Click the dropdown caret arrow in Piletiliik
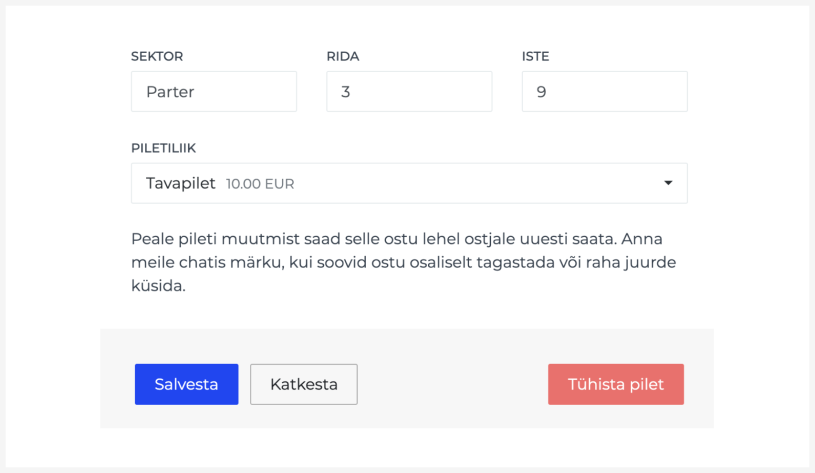Screen dimensions: 815x473 click(668, 183)
